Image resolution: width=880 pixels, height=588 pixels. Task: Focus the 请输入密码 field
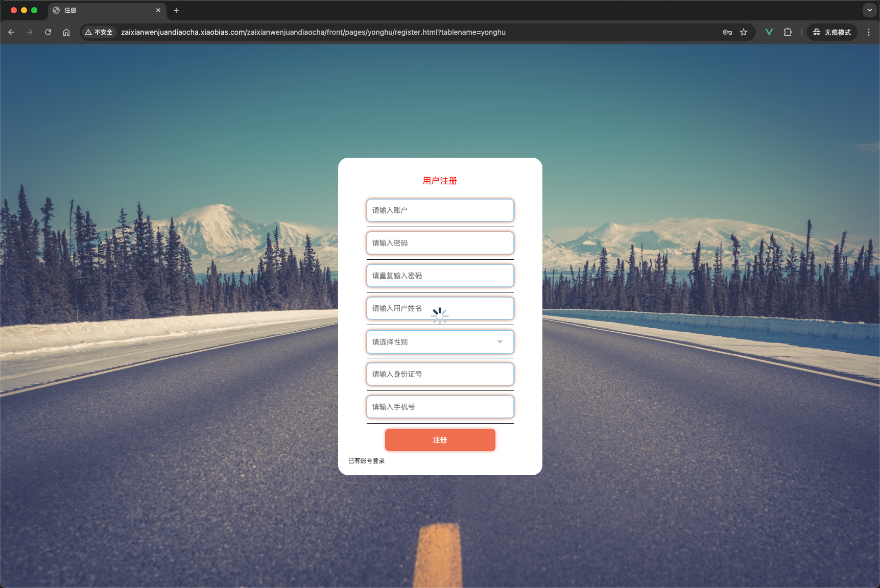tap(440, 243)
